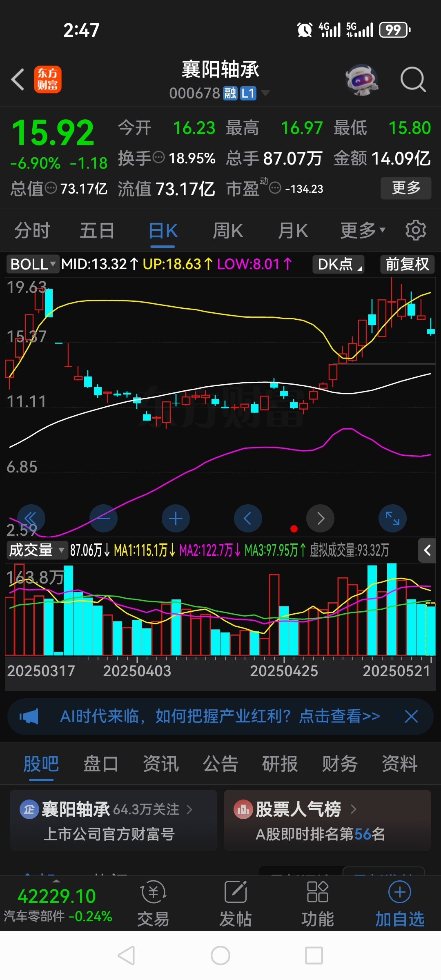
Task: Expand the 更多 chart period dropdown
Action: click(x=363, y=230)
